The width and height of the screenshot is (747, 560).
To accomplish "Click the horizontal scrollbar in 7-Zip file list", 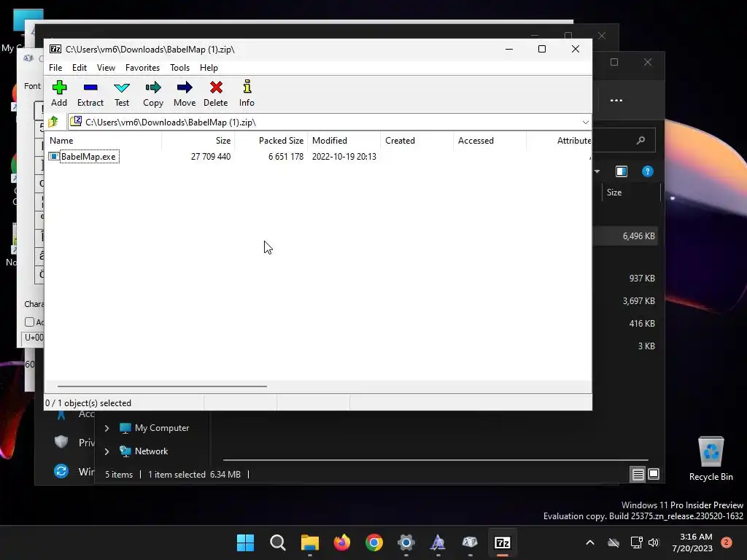I will point(162,386).
